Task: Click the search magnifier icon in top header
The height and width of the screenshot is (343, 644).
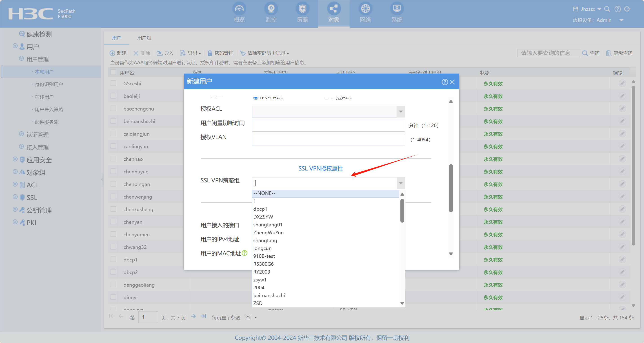Action: 607,9
